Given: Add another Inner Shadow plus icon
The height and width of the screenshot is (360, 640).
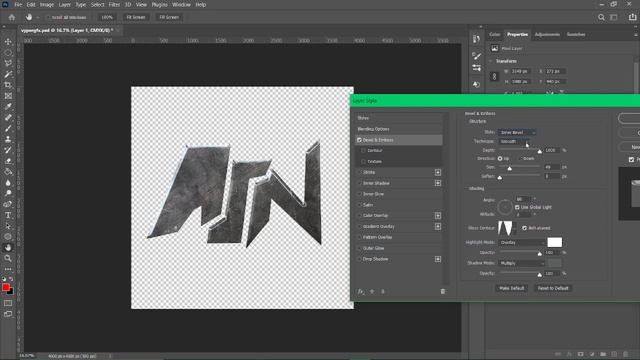Looking at the screenshot, I should [x=438, y=183].
